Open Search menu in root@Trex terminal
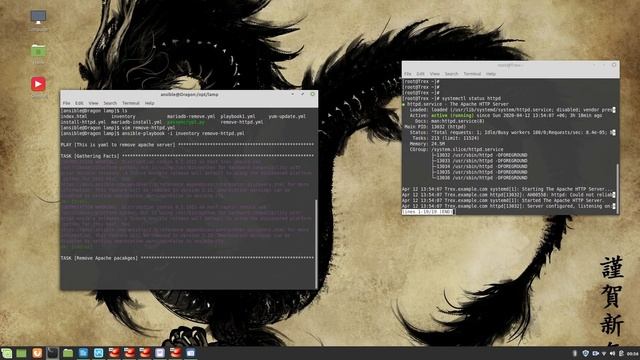Screen dimensions: 640x360 [451, 74]
